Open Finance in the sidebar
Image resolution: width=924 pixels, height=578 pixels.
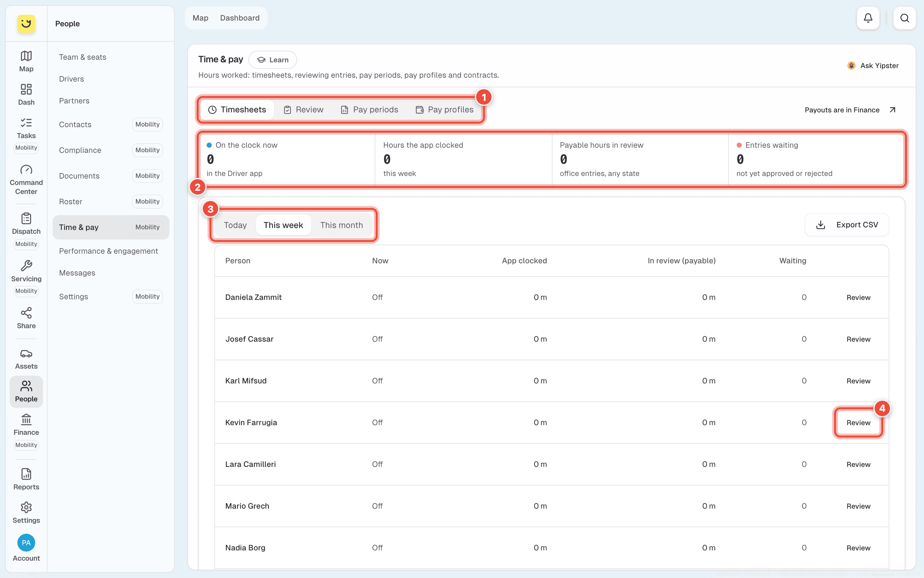[26, 431]
